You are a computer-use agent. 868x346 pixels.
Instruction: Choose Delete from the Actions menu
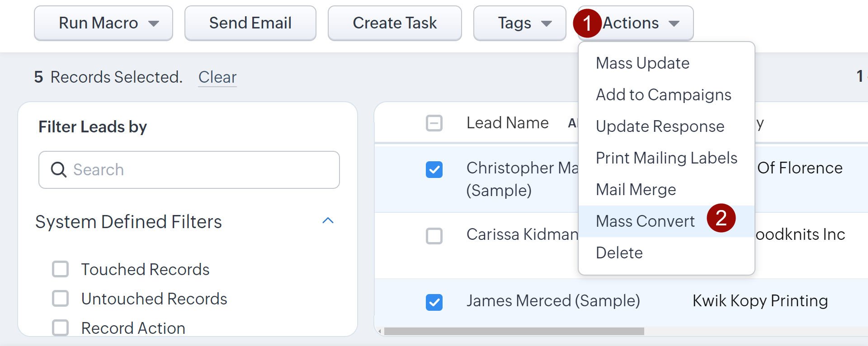click(x=619, y=253)
